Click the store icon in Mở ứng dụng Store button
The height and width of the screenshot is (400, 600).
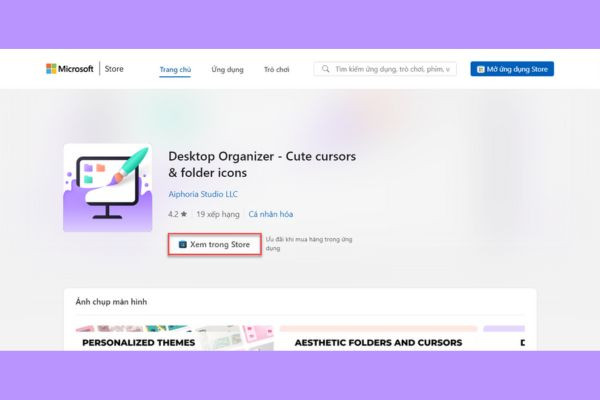(481, 69)
